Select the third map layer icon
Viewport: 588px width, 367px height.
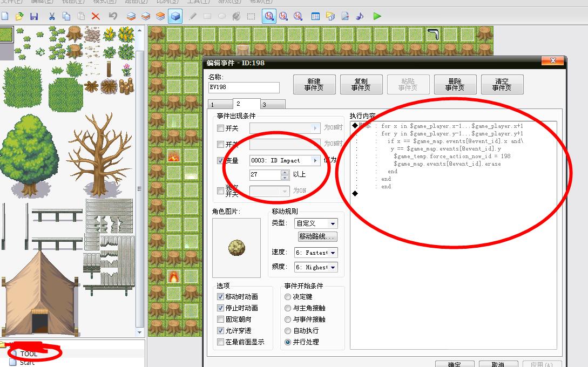(160, 16)
